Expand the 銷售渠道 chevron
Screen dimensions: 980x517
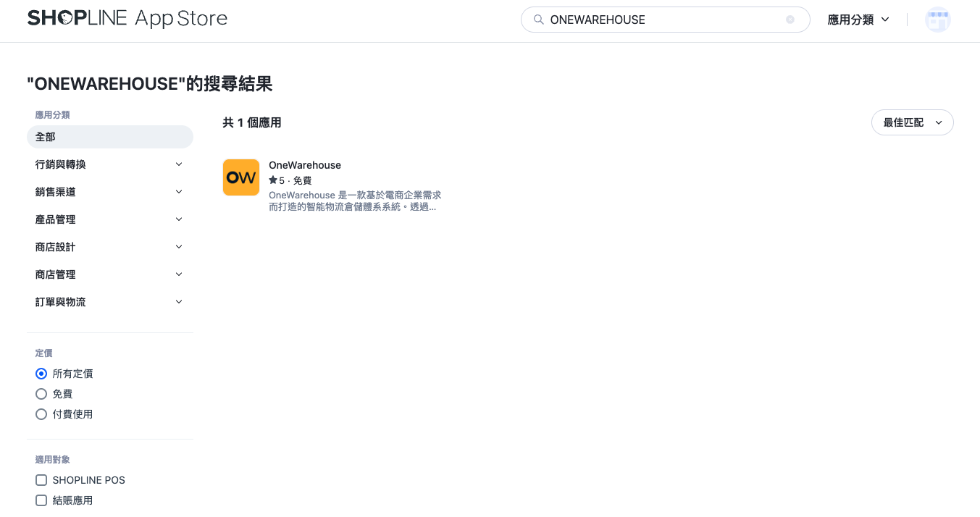(x=179, y=192)
